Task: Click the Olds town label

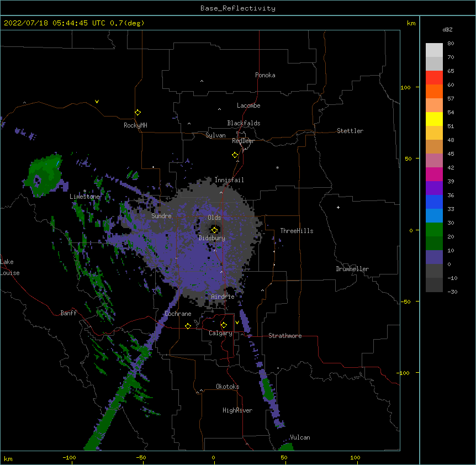Action: (x=214, y=218)
